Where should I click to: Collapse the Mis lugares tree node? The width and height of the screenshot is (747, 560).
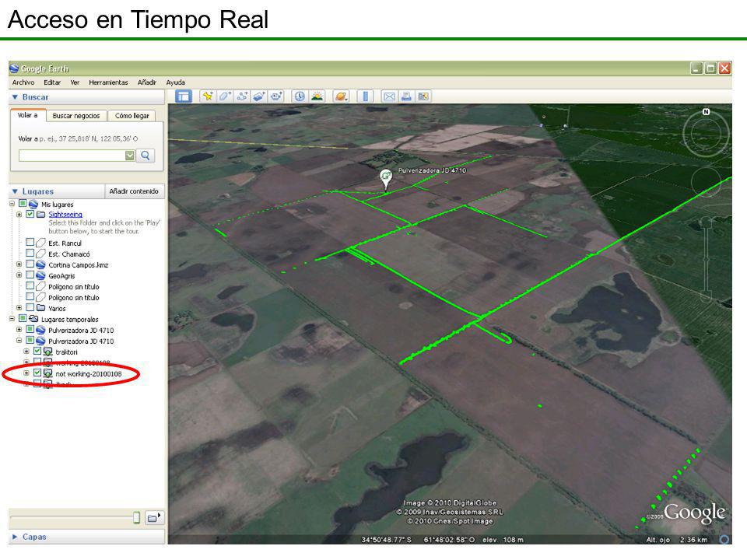coord(12,204)
